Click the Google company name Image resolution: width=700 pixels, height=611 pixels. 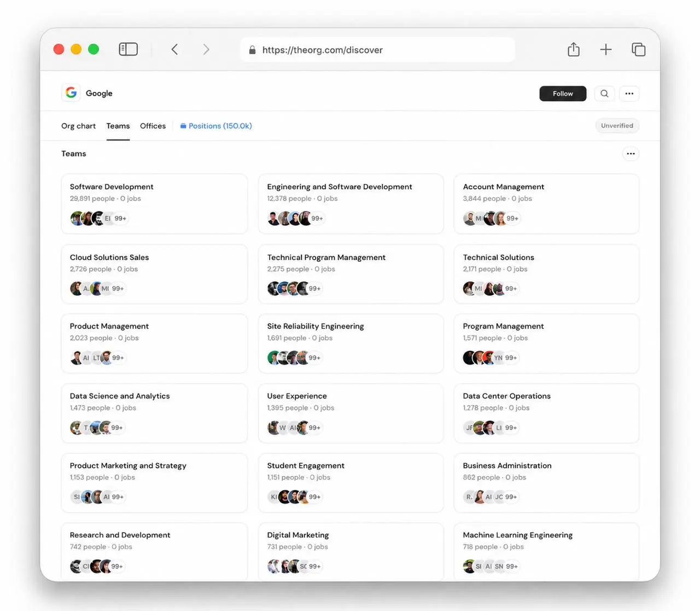point(99,93)
